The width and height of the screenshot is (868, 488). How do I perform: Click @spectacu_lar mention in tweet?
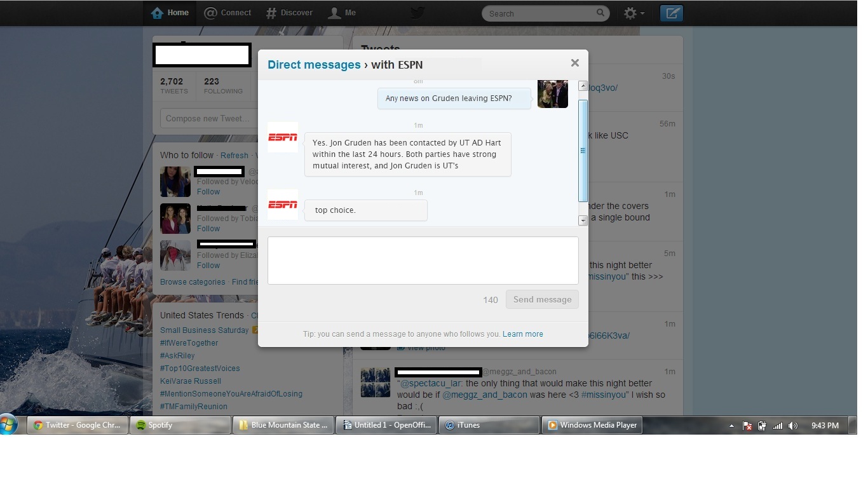point(431,383)
